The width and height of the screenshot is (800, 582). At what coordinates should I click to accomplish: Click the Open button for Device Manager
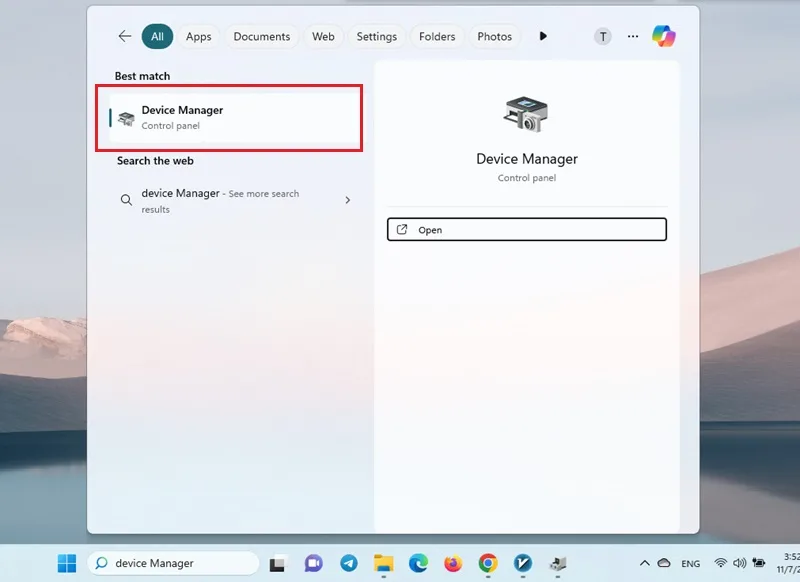527,230
